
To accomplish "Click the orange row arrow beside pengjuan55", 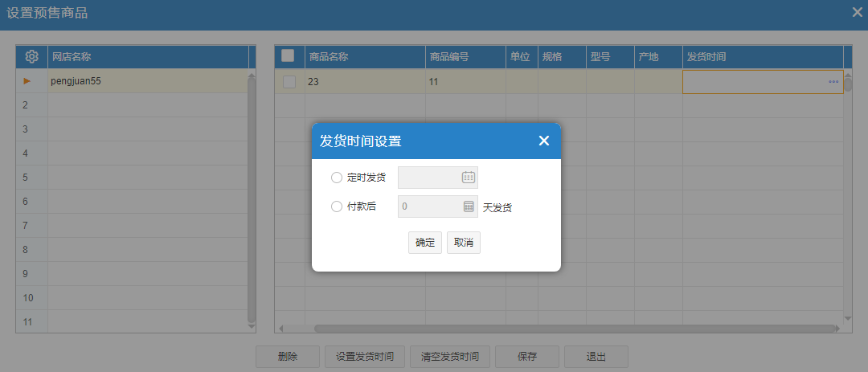I will click(27, 81).
